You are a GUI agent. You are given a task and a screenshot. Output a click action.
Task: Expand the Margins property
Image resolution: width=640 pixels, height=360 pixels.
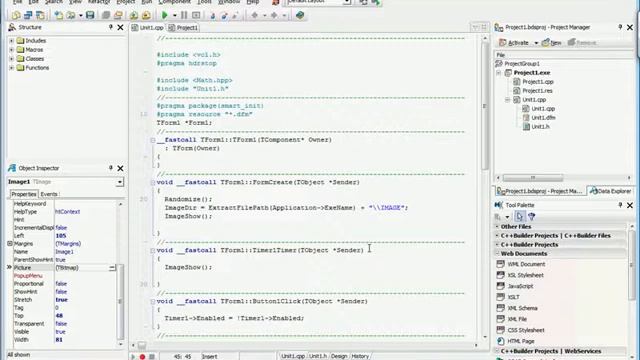[x=10, y=244]
